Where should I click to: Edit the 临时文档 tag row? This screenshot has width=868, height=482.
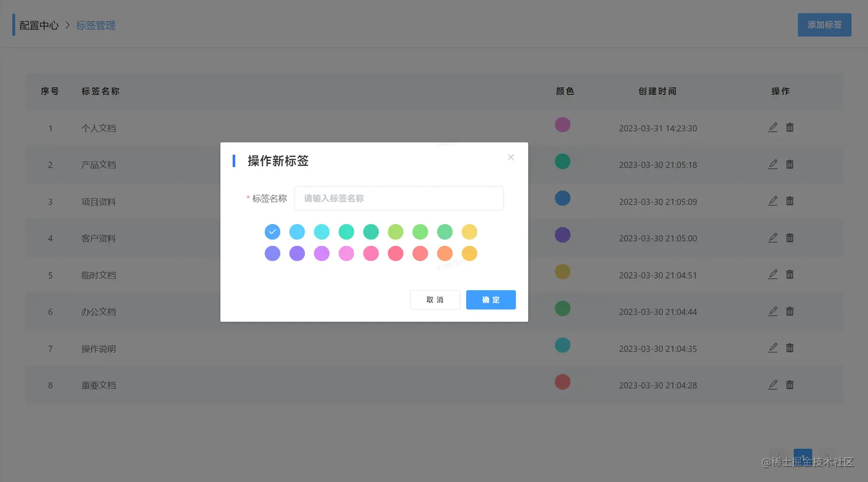tap(773, 275)
